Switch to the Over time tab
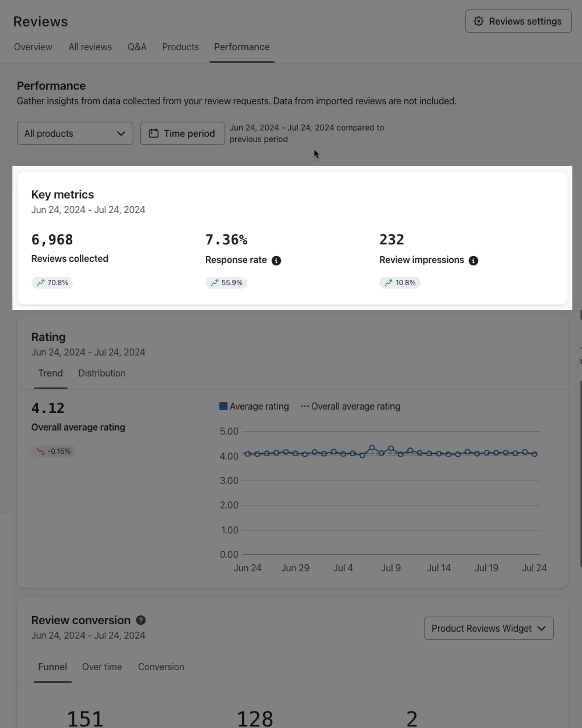 pos(102,667)
